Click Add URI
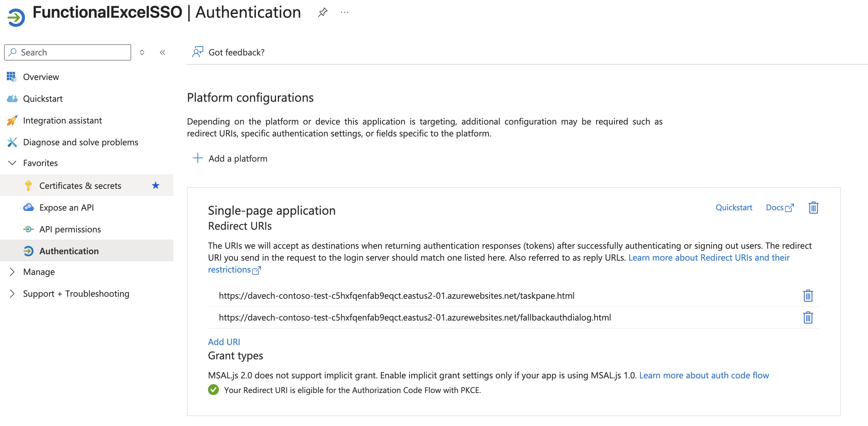Screen dimensions: 868x426 click(224, 342)
